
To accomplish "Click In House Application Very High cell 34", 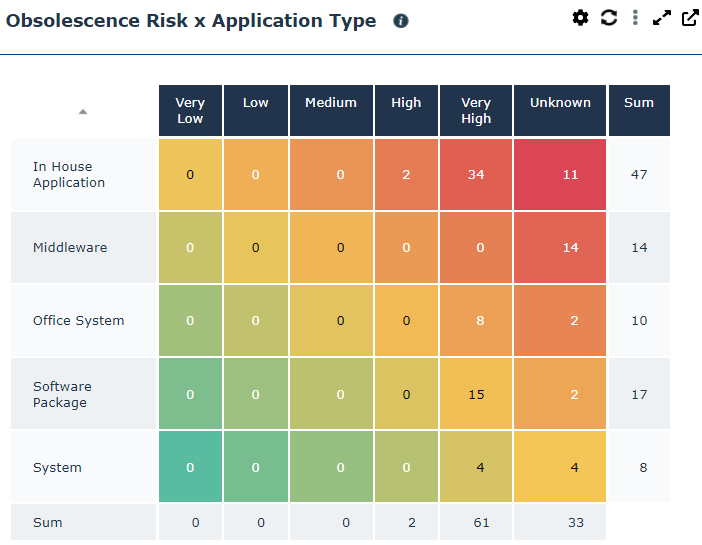I will coord(476,174).
